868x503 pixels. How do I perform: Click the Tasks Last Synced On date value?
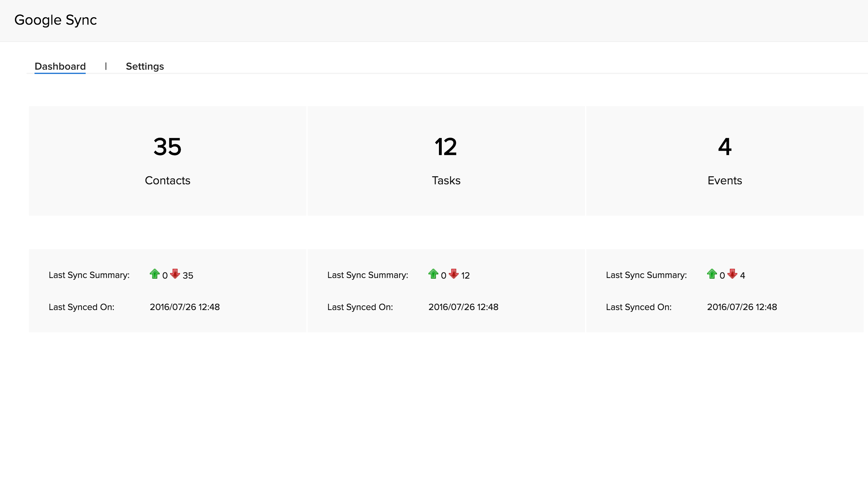click(x=463, y=307)
